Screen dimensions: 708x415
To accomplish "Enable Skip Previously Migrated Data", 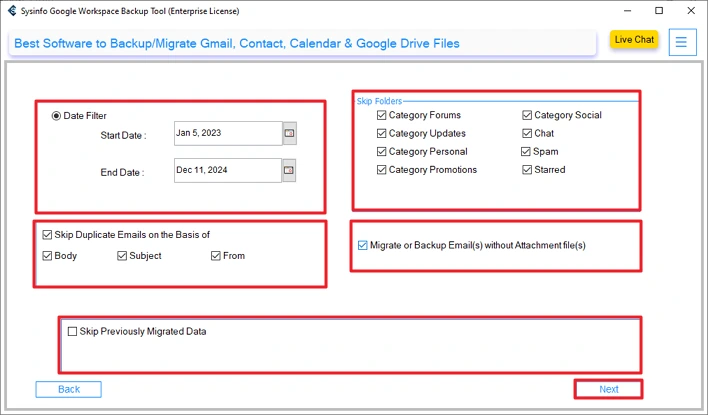I will [72, 331].
